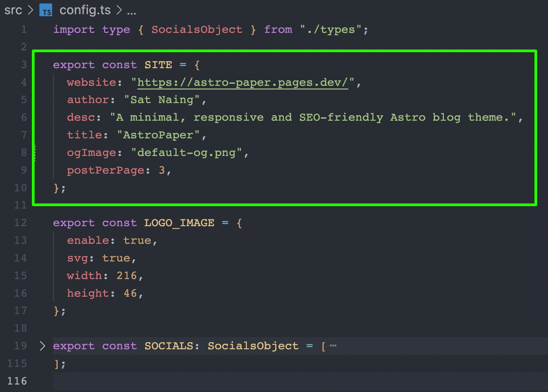Click the LOGO_IMAGE constant name

179,223
